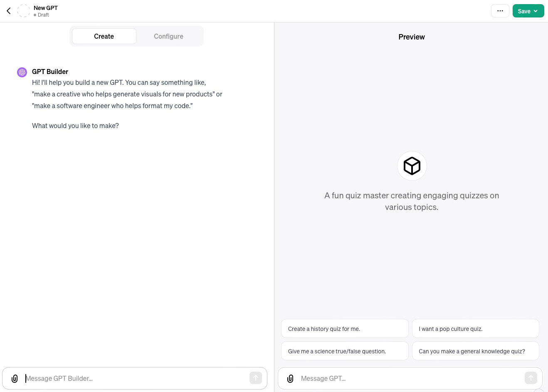The width and height of the screenshot is (548, 392).
Task: Attach a file in GPT Builder chat
Action: (15, 378)
